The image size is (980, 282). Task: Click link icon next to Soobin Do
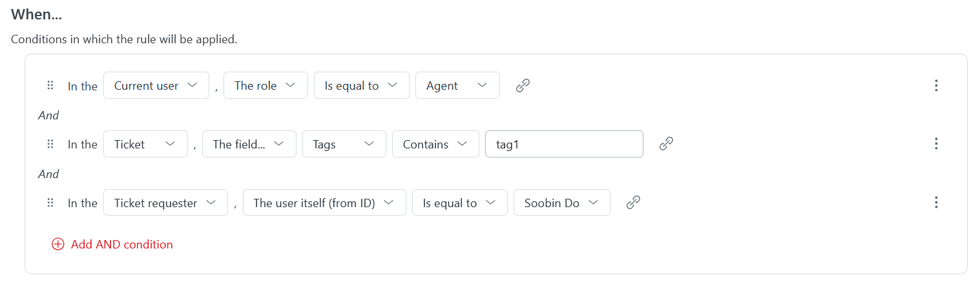pos(634,203)
